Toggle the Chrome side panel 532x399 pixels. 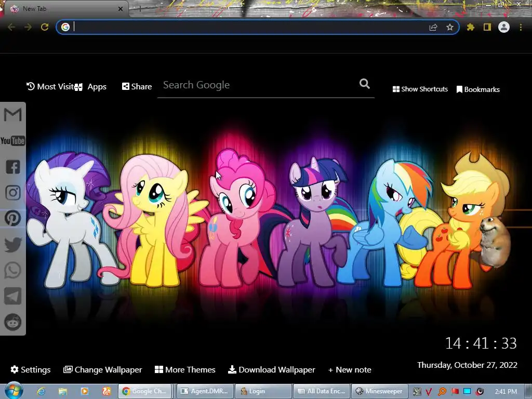[x=487, y=27]
